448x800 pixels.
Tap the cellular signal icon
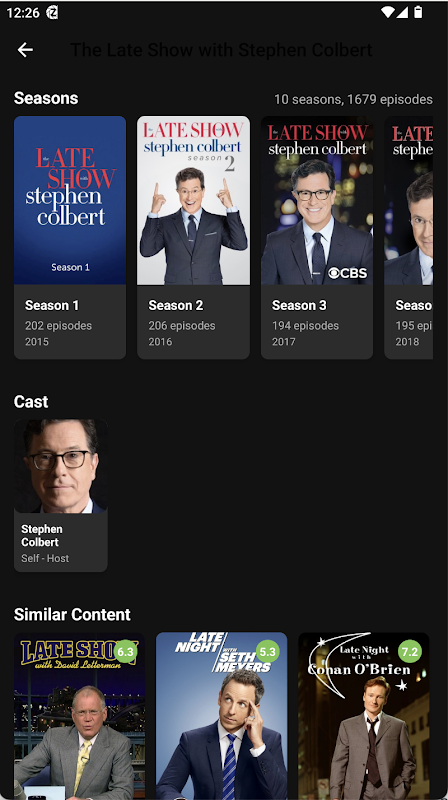(x=402, y=12)
